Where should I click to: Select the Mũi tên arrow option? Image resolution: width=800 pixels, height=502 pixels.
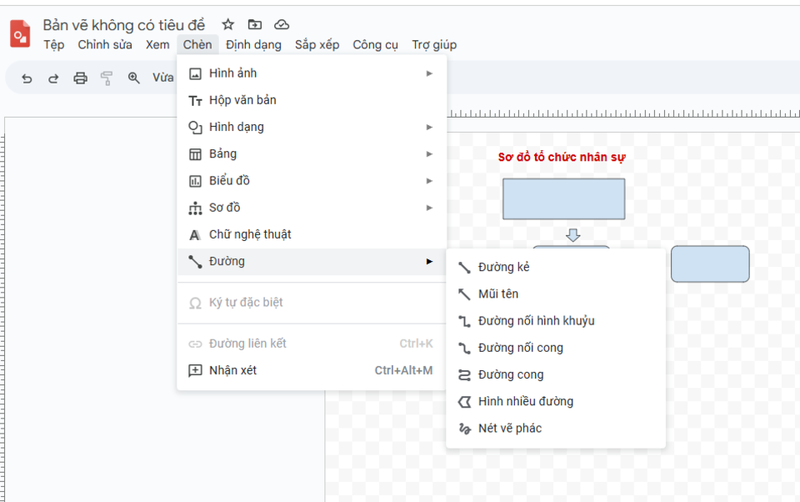coord(556,294)
